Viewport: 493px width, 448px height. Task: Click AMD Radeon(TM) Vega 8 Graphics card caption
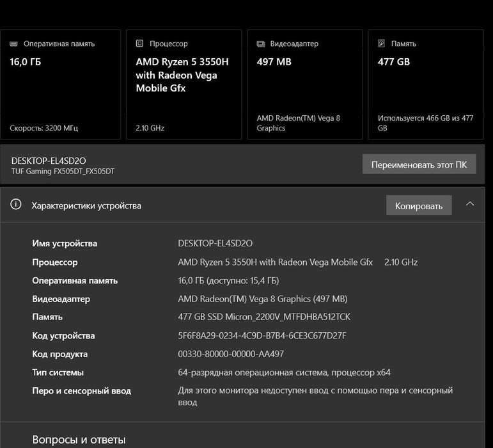[298, 123]
